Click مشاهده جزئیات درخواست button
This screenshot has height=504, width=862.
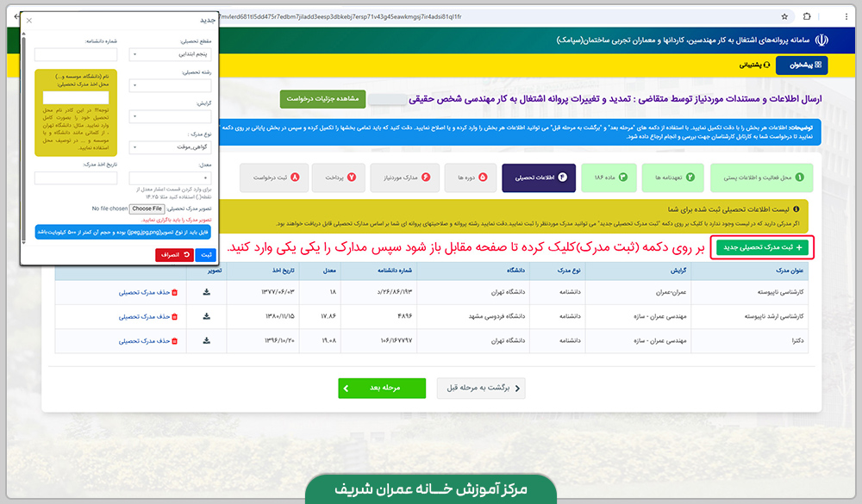pyautogui.click(x=323, y=99)
